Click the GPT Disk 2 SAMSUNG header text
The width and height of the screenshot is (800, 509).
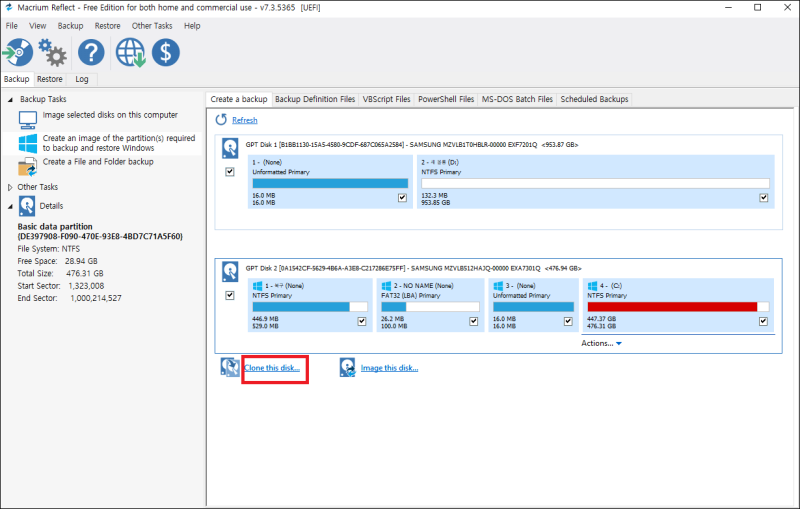413,268
